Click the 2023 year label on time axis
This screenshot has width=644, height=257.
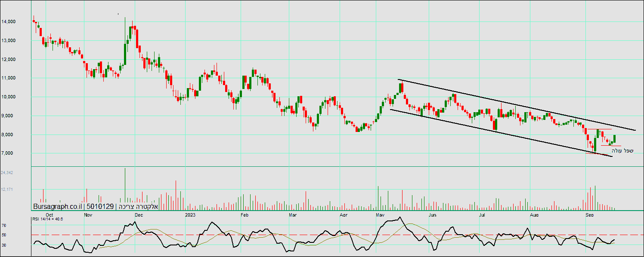190,214
